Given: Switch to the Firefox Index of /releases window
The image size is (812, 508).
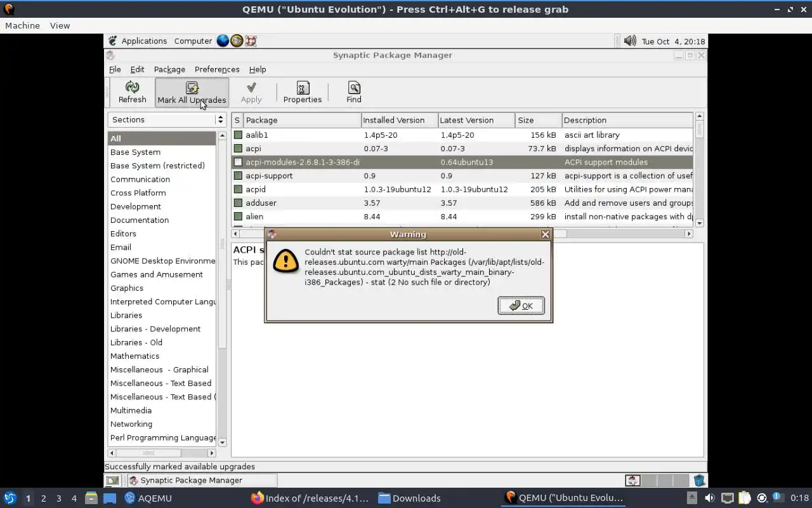Looking at the screenshot, I should [x=310, y=498].
